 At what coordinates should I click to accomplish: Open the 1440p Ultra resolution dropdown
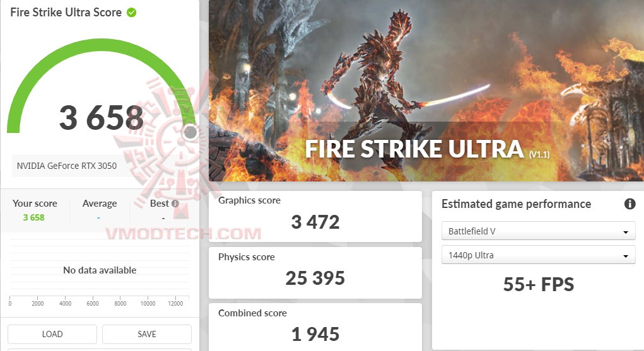538,255
